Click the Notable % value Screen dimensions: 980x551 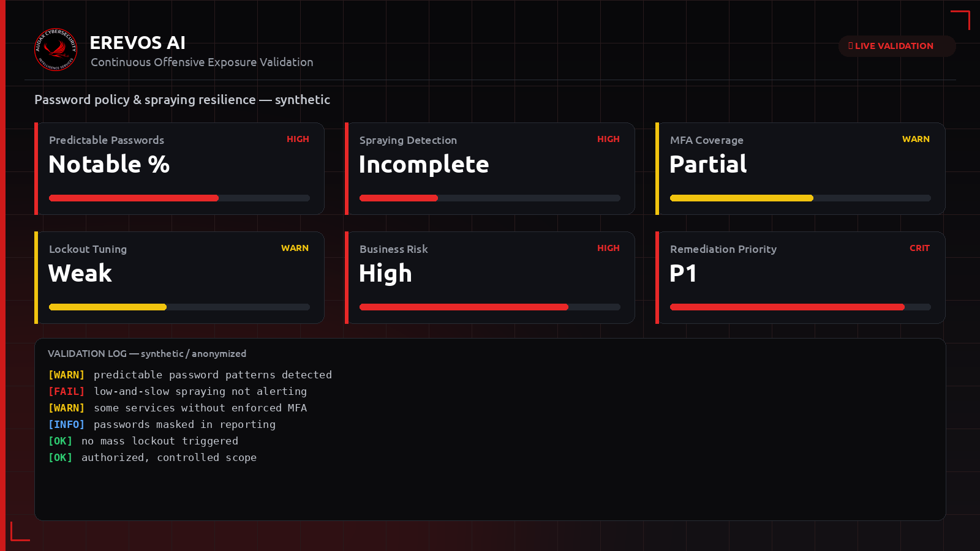tap(109, 164)
